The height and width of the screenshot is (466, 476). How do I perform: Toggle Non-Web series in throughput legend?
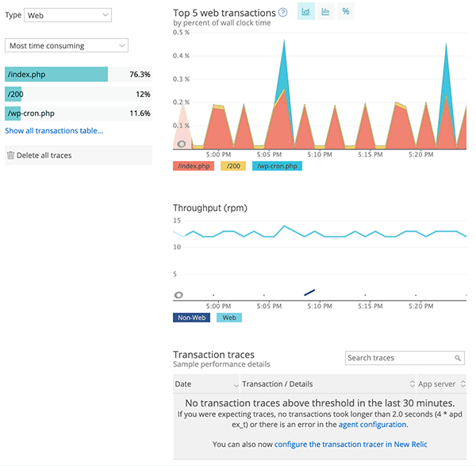tap(193, 318)
